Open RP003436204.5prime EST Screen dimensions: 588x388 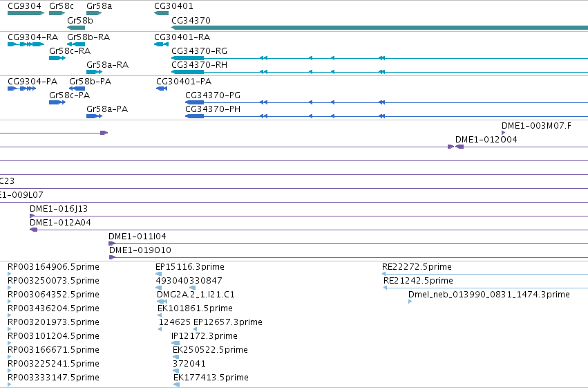10,315
